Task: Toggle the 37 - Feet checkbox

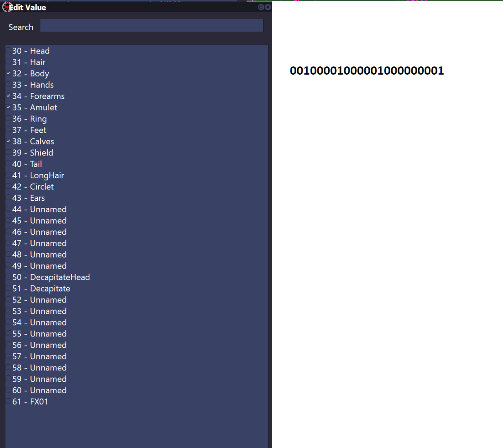Action: pos(8,129)
